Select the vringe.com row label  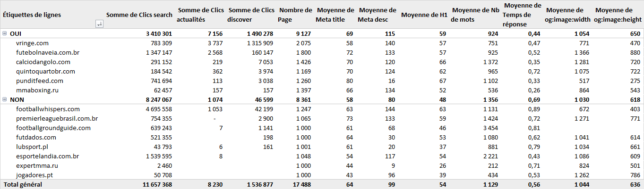point(33,43)
